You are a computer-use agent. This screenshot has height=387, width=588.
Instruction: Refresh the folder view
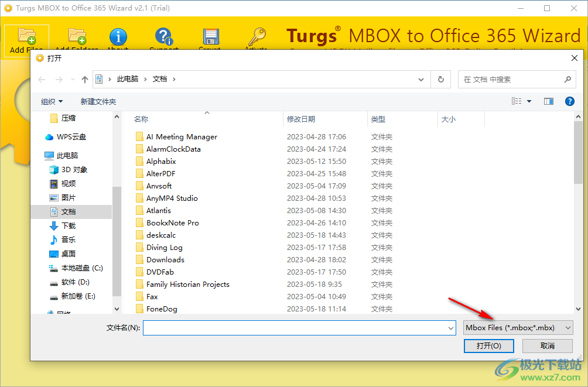coord(441,80)
